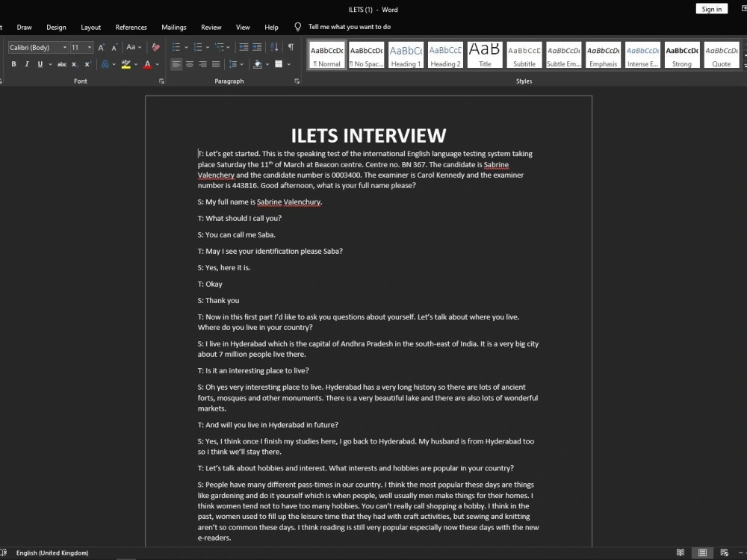Open Paragraph dialog launcher

click(x=297, y=81)
